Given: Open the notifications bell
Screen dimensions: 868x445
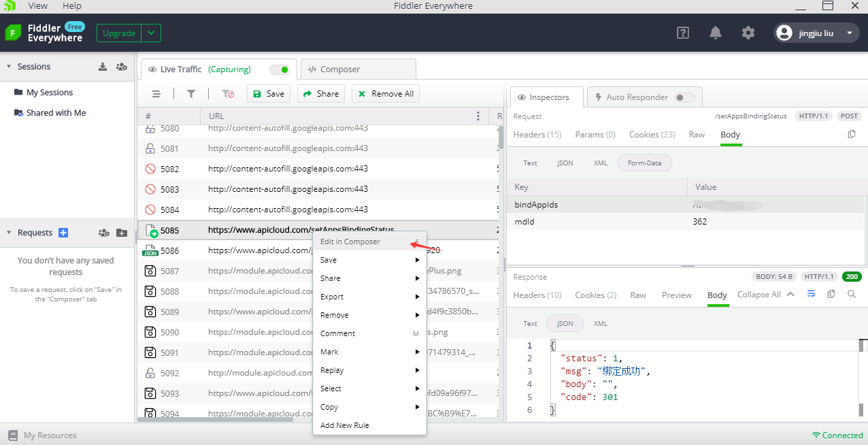Looking at the screenshot, I should point(716,33).
